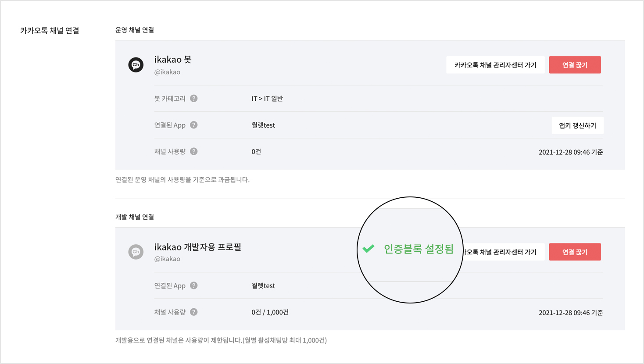Click the ikakao 개발자용 프로필 channel icon
The width and height of the screenshot is (644, 364).
[136, 252]
